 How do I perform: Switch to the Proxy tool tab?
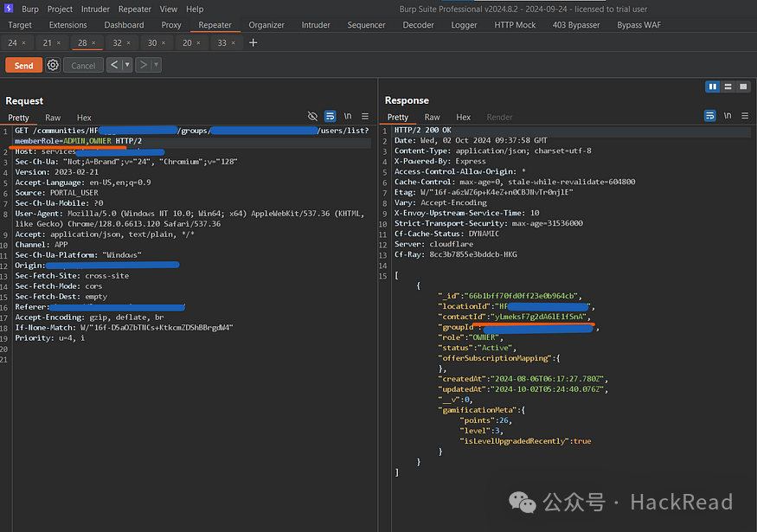click(x=171, y=25)
